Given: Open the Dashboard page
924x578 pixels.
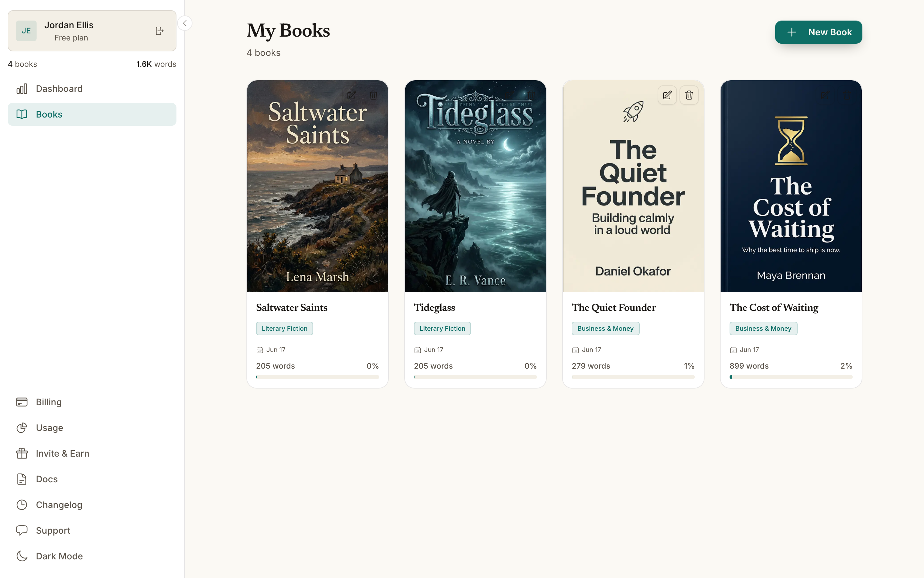Looking at the screenshot, I should pyautogui.click(x=92, y=89).
